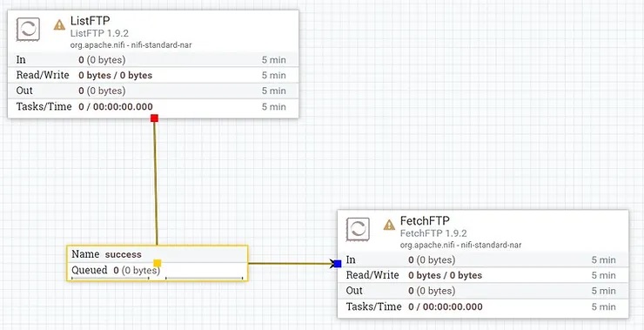Click the blue connection endpoint on FetchFTP

click(338, 264)
